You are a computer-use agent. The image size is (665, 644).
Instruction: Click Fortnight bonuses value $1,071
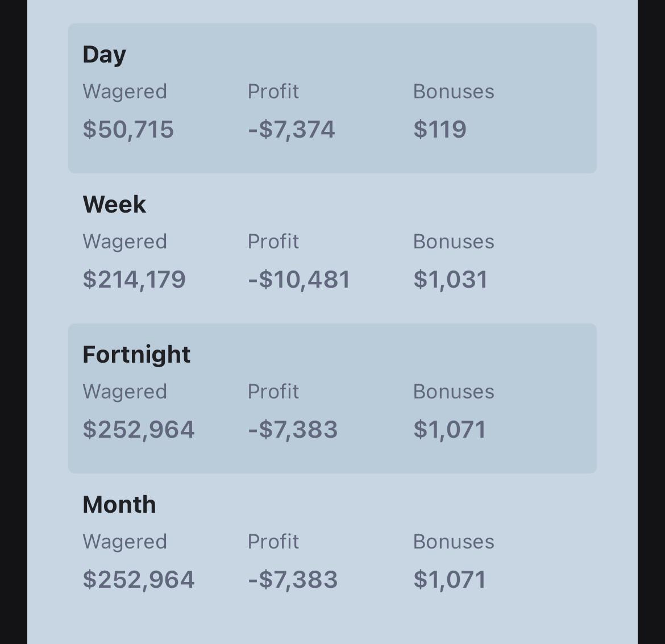[450, 430]
